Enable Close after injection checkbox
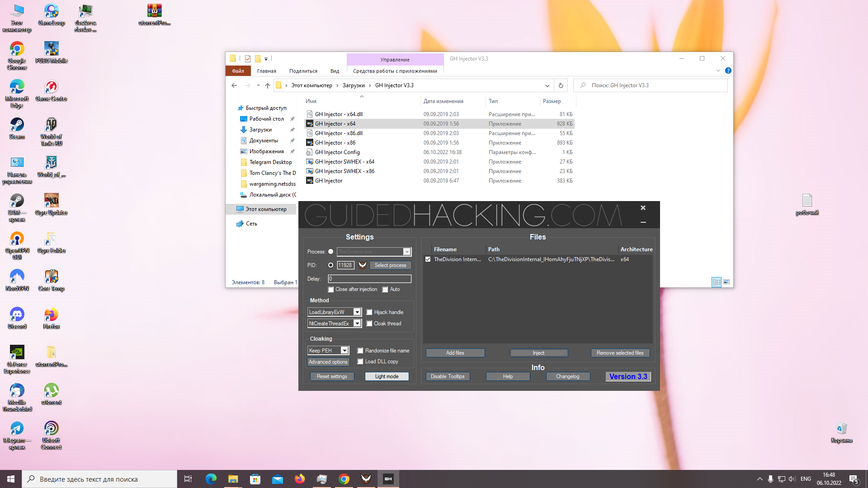The width and height of the screenshot is (868, 488). (331, 289)
